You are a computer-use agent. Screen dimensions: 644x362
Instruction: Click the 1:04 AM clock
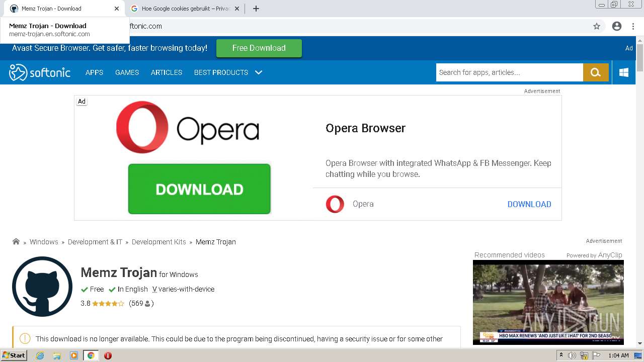(x=618, y=355)
